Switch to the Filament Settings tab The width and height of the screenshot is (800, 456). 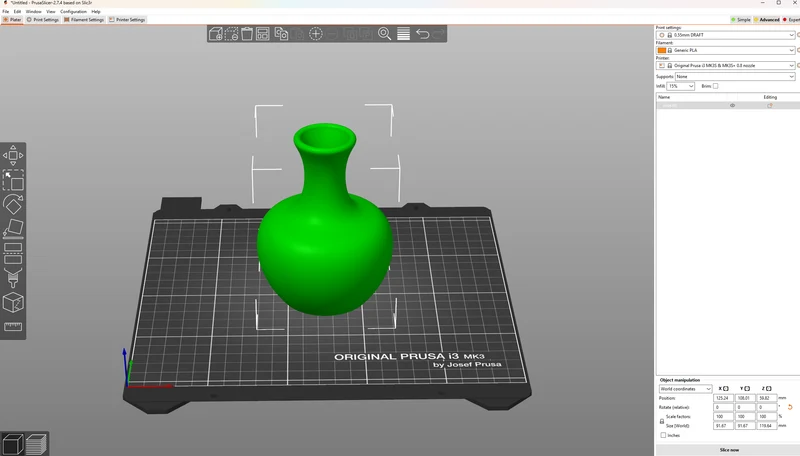coord(84,20)
